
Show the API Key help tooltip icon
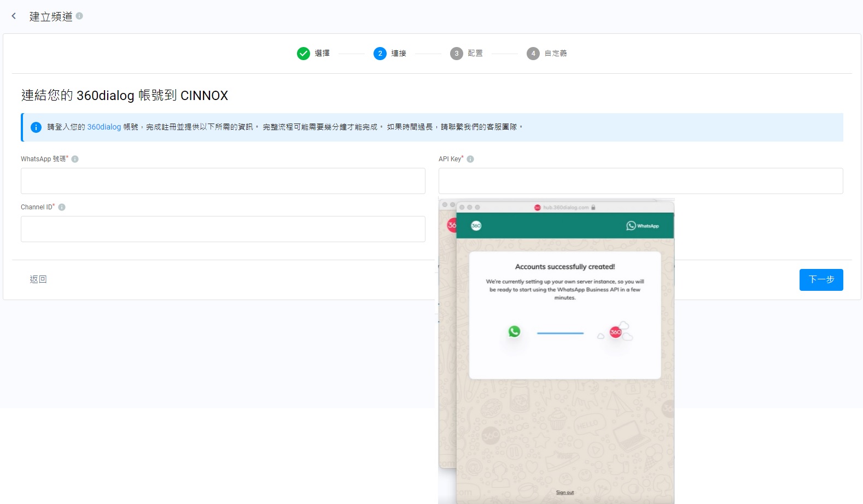click(x=470, y=159)
